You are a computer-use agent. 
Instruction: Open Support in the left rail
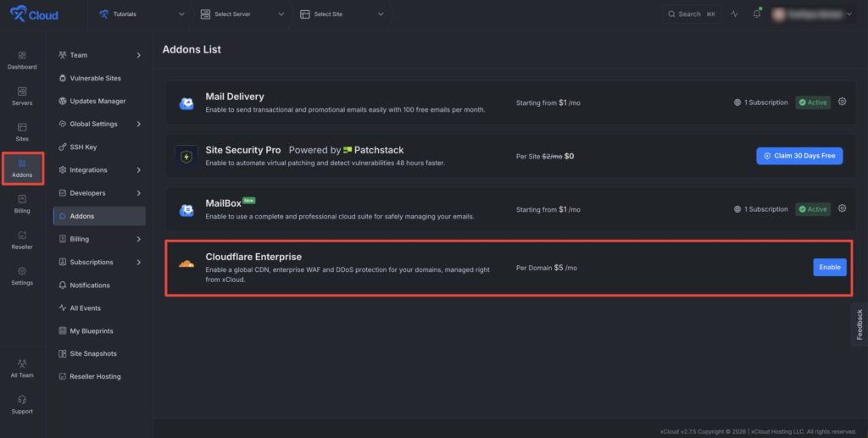(22, 405)
